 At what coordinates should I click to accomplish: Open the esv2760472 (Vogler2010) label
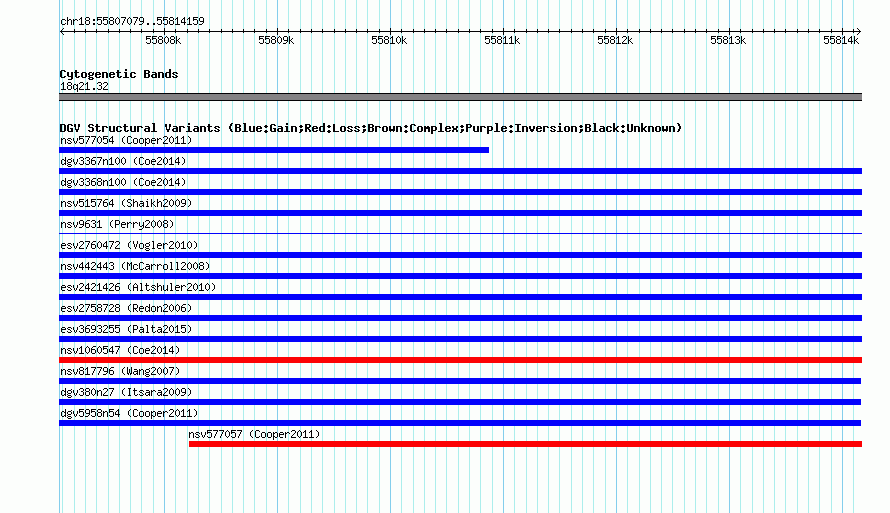point(129,245)
